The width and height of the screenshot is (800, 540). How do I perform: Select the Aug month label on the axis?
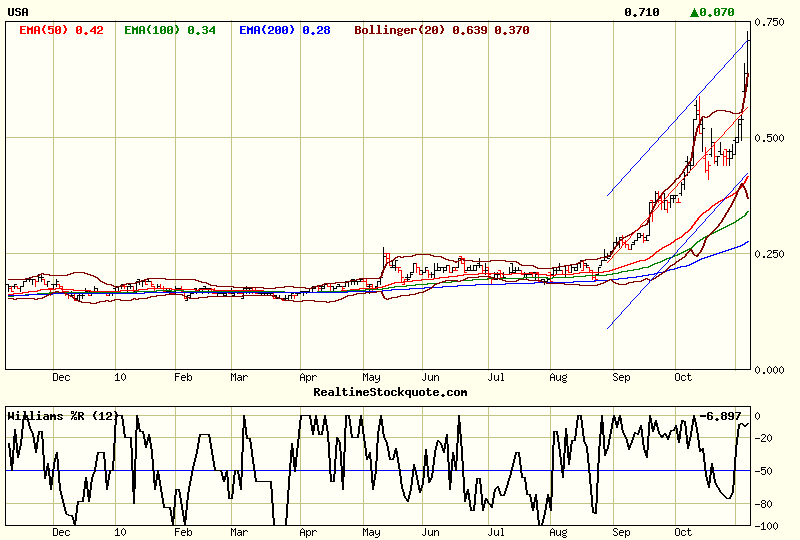558,378
